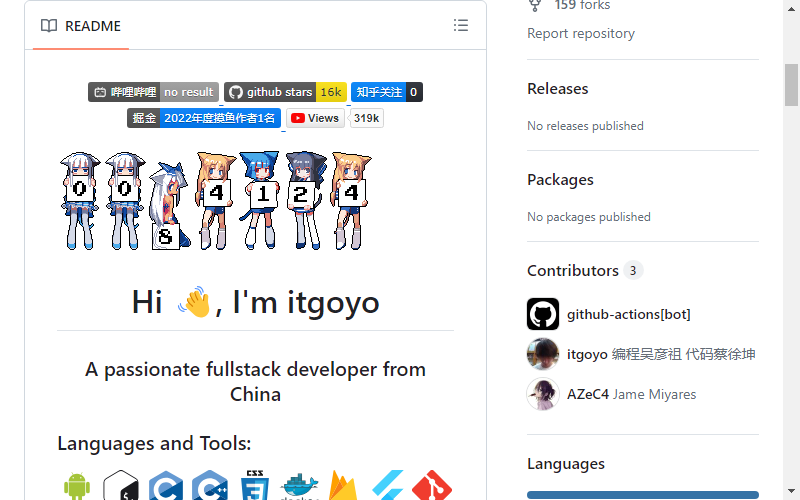This screenshot has height=500, width=800.
Task: Click the github stars 16k badge
Action: point(286,92)
